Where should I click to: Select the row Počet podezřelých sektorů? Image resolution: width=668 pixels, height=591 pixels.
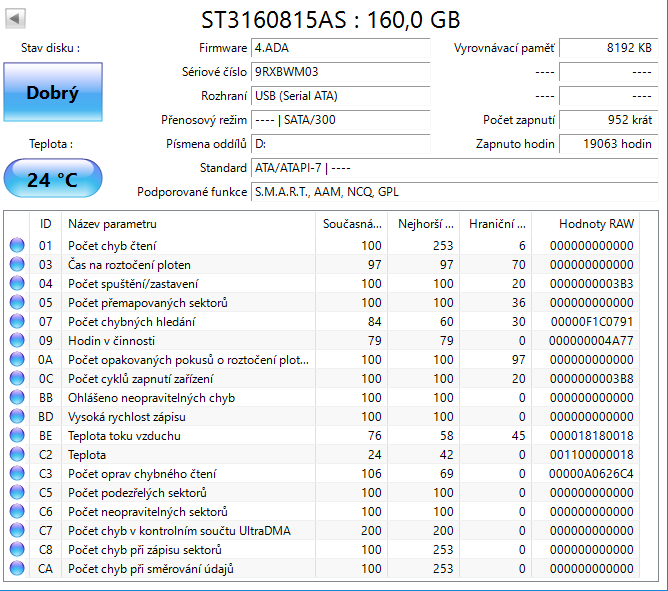click(x=322, y=493)
